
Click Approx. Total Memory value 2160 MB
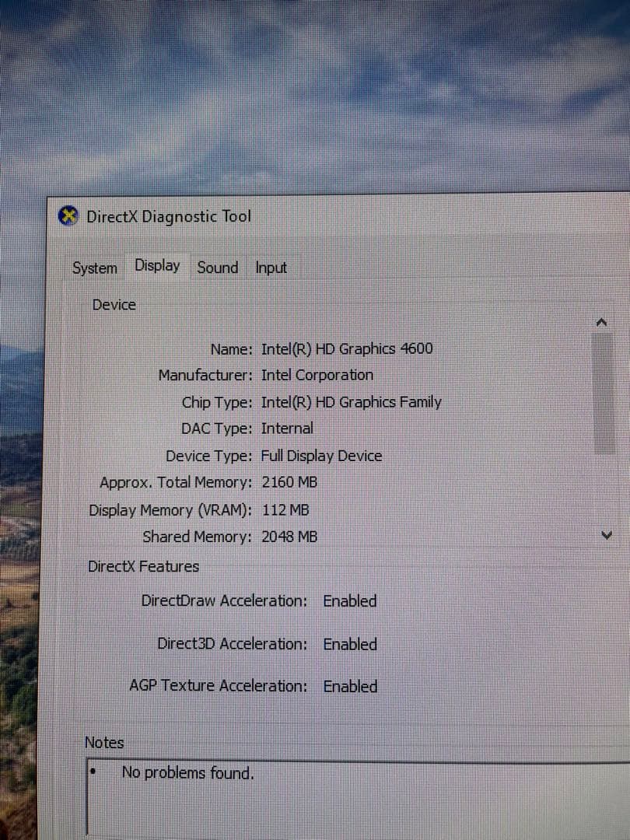[x=289, y=482]
